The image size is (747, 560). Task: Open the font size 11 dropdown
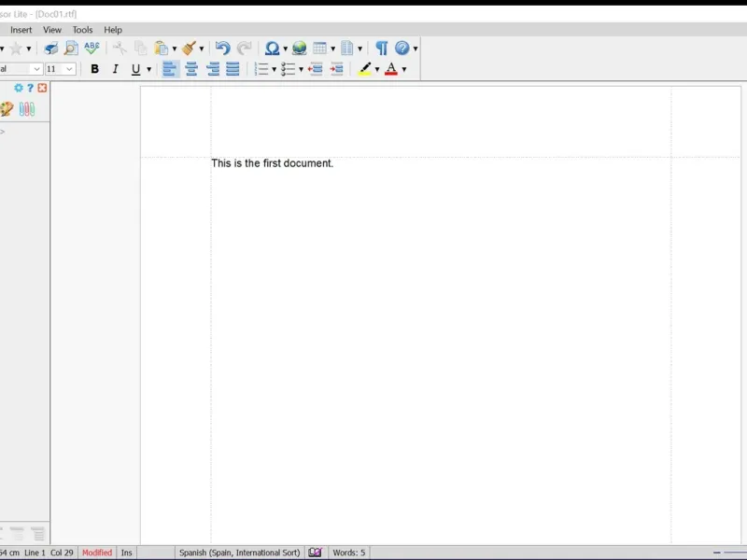69,69
